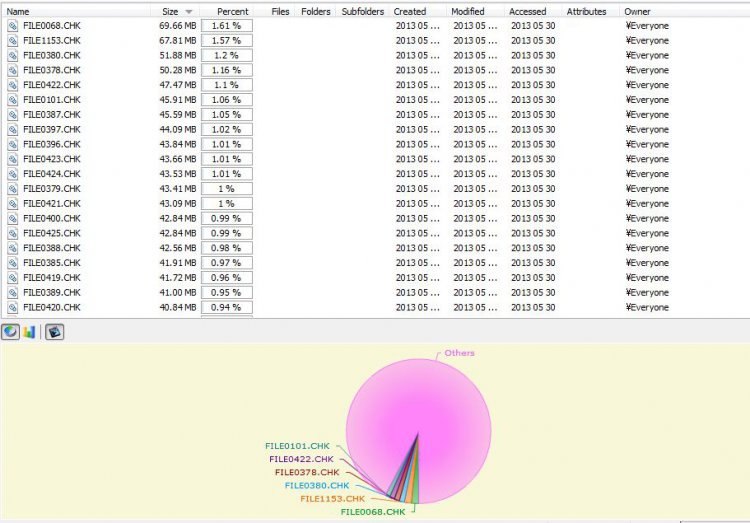Sort the list by Percent column

[232, 12]
